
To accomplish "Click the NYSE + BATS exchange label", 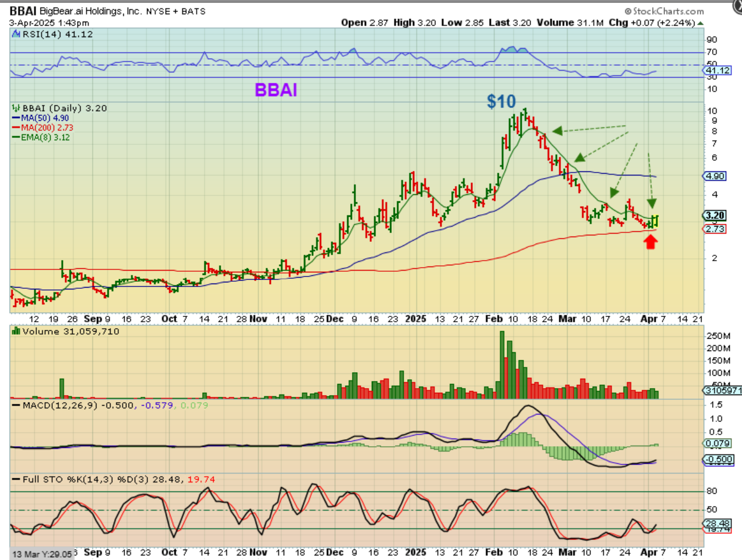I will point(176,11).
